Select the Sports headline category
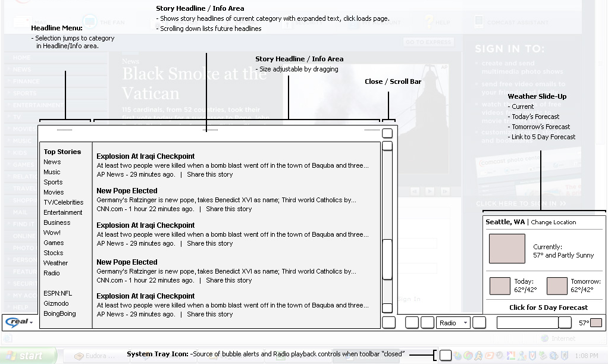Image resolution: width=608 pixels, height=364 pixels. pos(53,182)
